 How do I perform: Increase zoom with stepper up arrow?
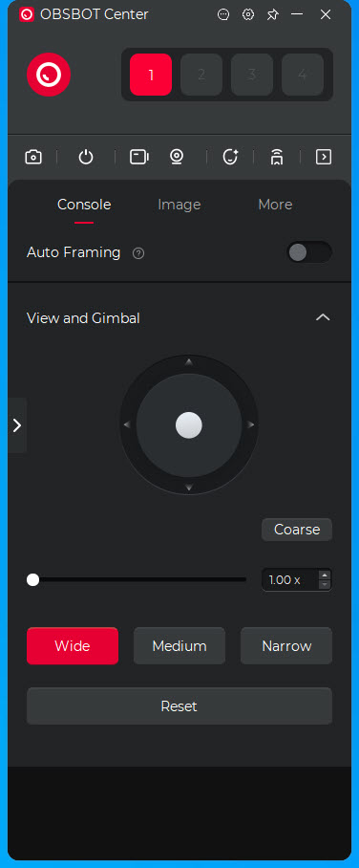pyautogui.click(x=325, y=575)
